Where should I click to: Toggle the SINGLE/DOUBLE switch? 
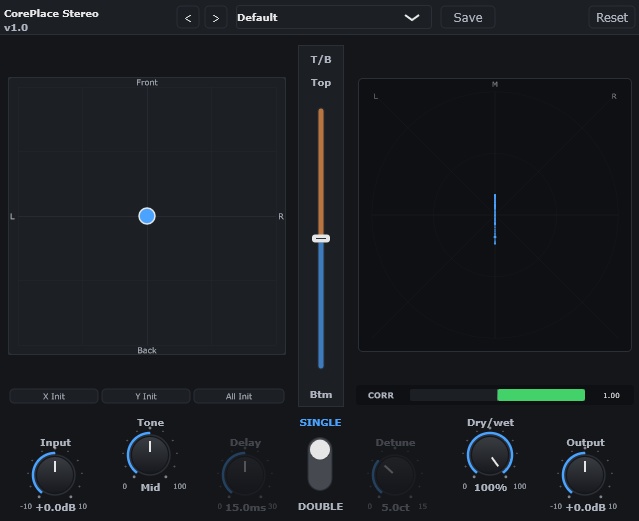(320, 464)
